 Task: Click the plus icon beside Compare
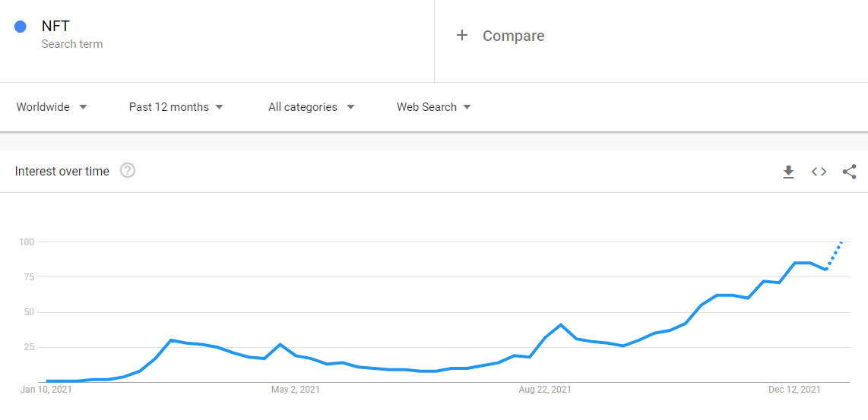tap(461, 36)
